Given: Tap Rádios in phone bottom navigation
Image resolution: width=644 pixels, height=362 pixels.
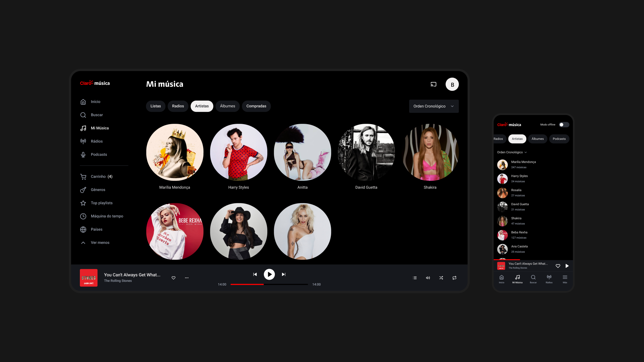Looking at the screenshot, I should click(549, 279).
